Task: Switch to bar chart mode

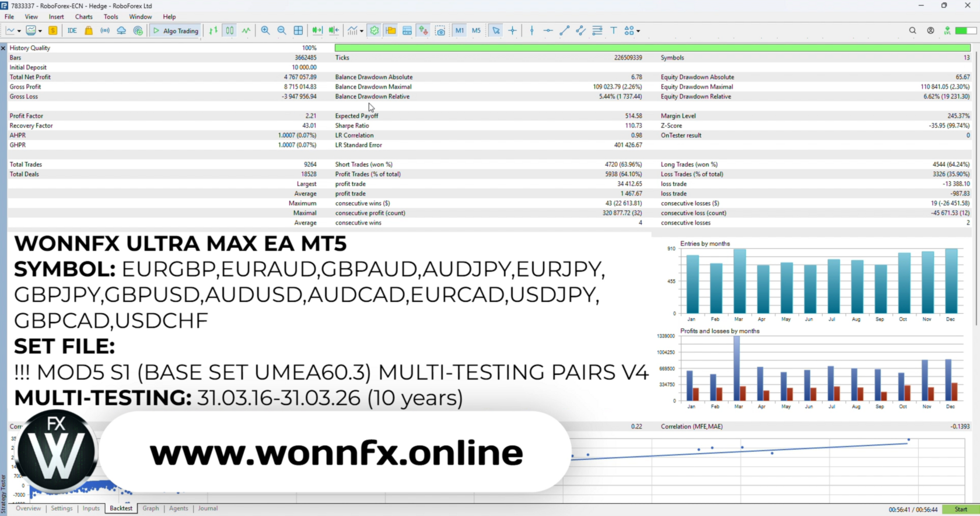Action: tap(213, 31)
